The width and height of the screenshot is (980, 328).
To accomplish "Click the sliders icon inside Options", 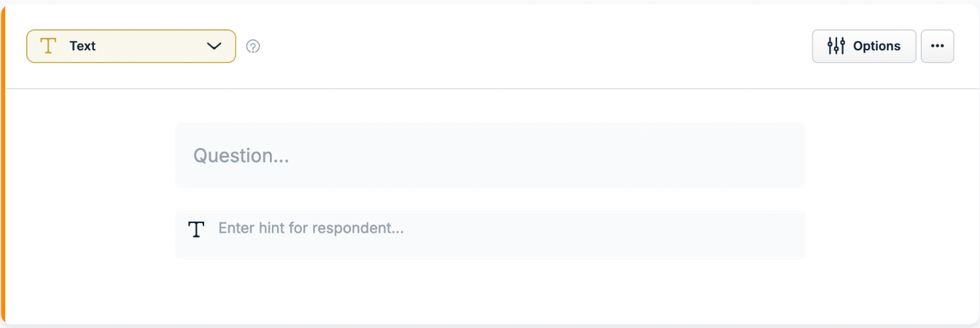I will 836,46.
